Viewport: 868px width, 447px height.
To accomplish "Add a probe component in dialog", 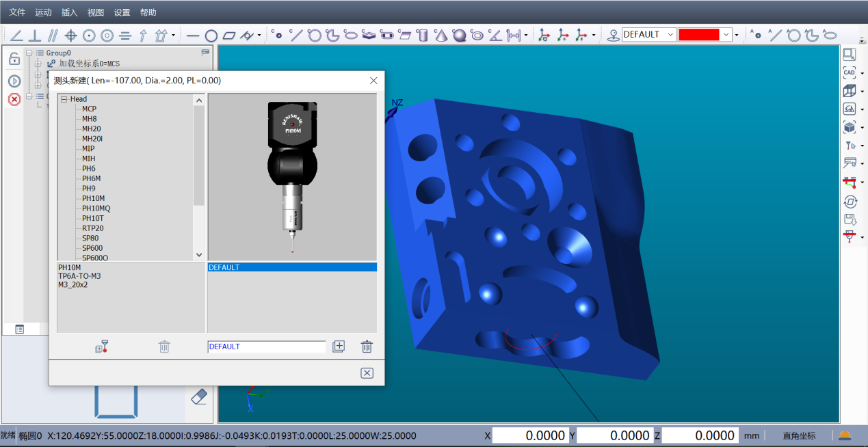I will 102,347.
